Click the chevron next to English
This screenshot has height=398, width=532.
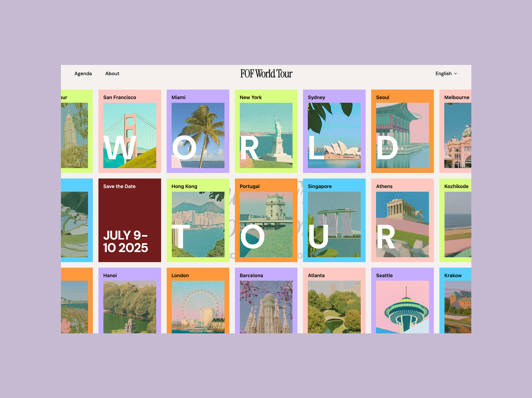point(455,74)
